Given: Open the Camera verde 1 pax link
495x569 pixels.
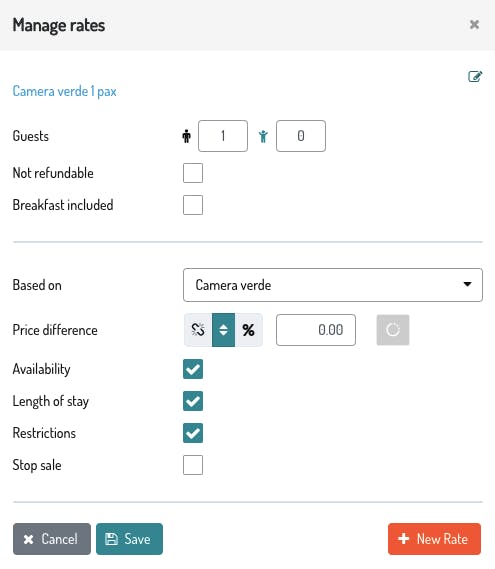Looking at the screenshot, I should [65, 91].
